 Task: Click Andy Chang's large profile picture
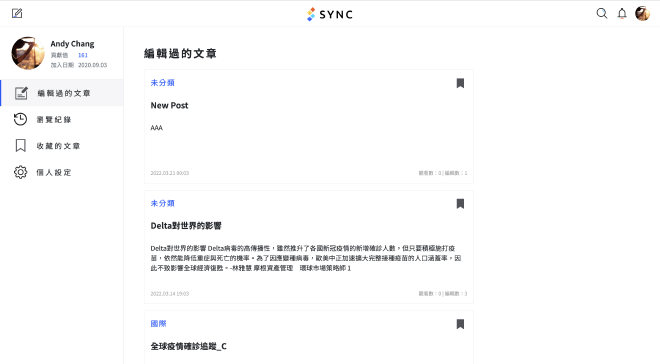point(28,53)
